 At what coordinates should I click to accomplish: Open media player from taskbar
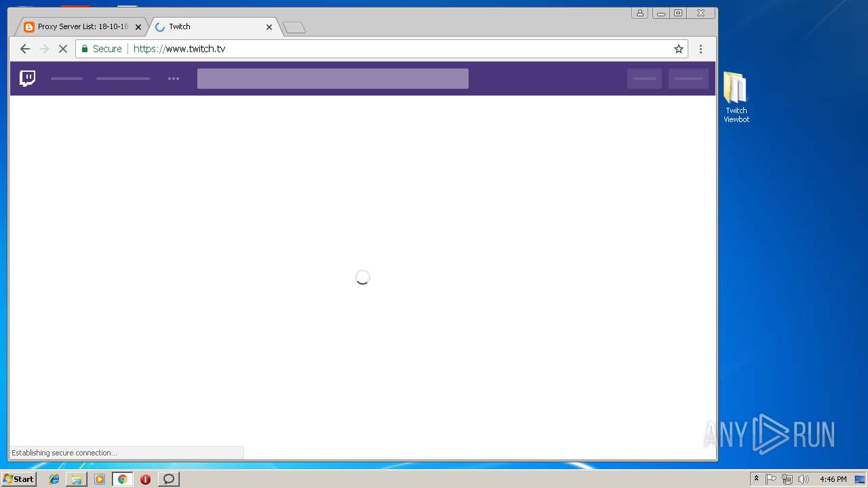100,479
